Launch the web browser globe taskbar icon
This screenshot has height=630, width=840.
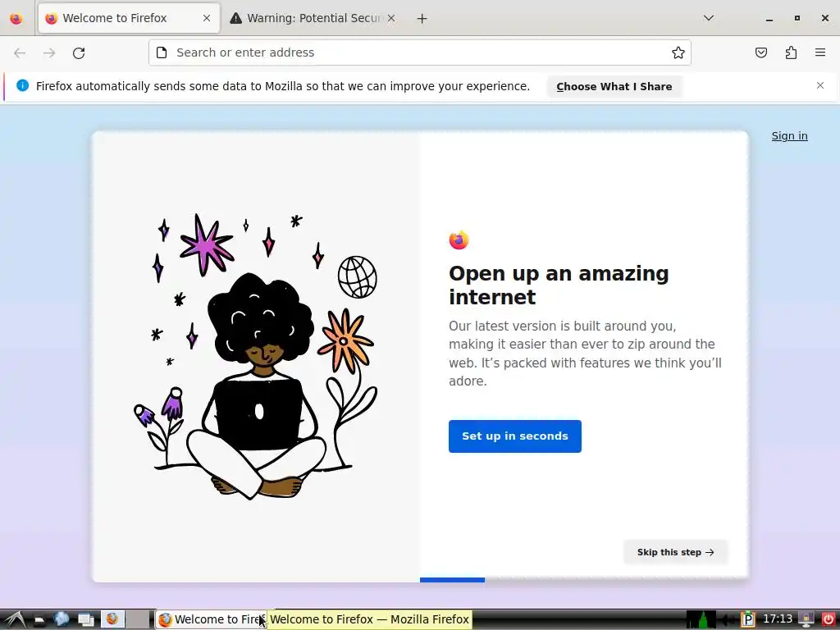point(62,619)
